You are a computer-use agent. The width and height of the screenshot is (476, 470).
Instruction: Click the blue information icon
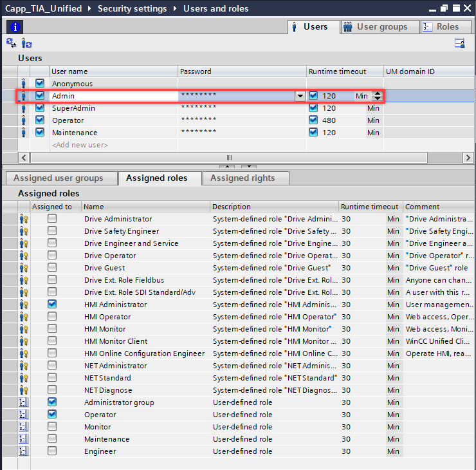click(14, 27)
